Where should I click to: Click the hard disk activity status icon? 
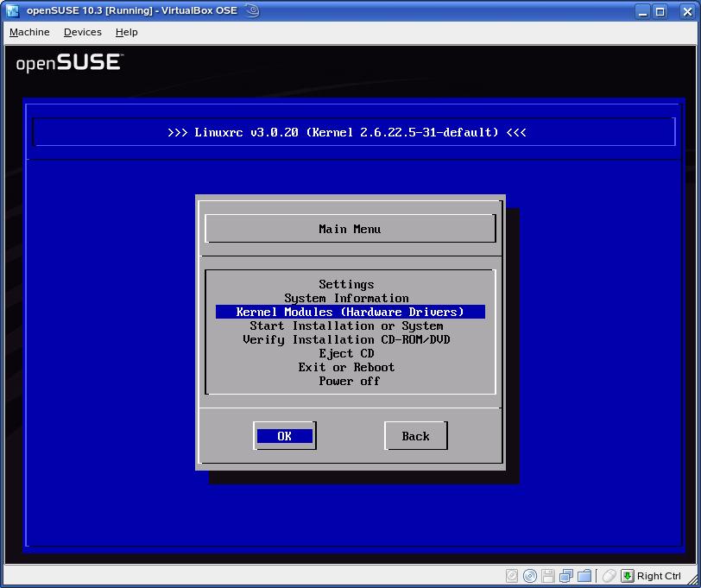click(512, 576)
